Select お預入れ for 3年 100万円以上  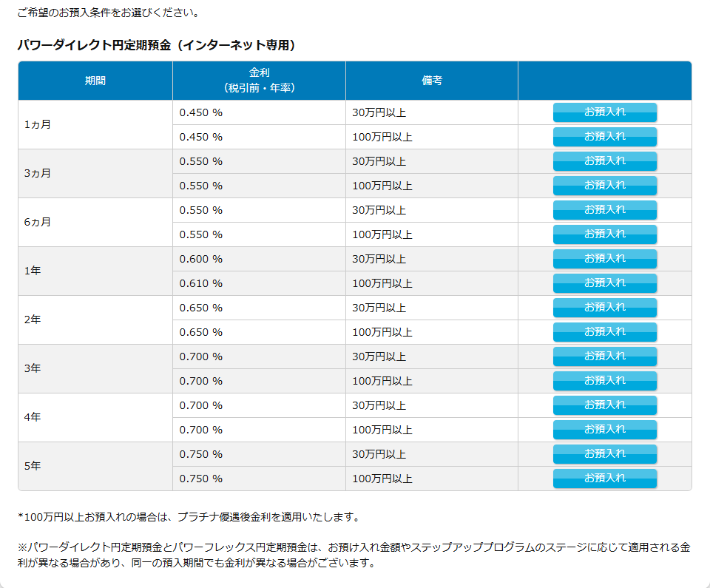[x=604, y=381]
